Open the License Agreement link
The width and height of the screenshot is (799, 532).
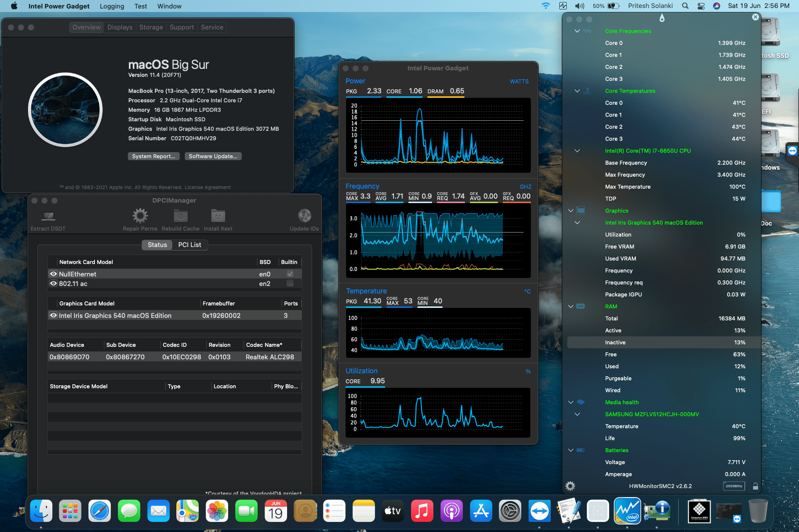(x=208, y=188)
